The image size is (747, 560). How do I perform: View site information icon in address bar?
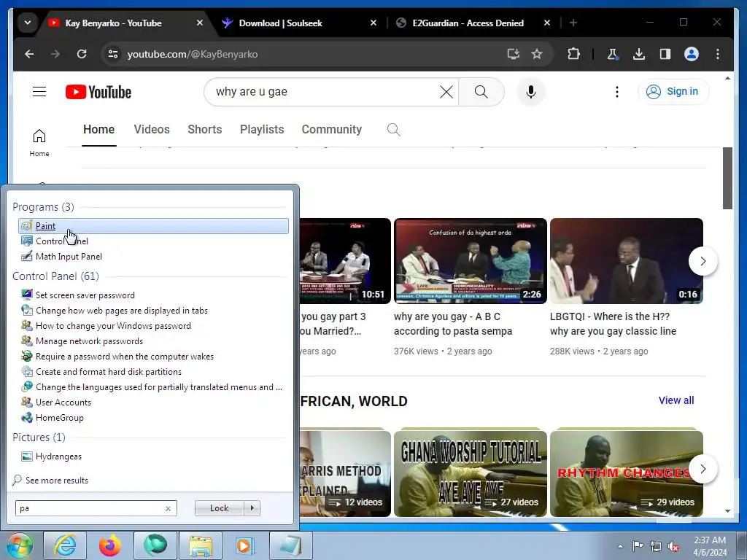click(113, 54)
